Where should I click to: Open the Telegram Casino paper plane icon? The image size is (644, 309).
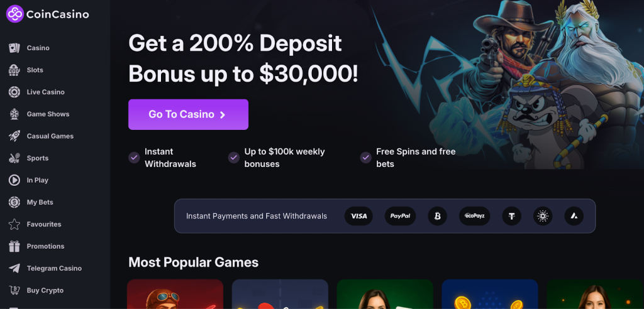[x=14, y=268]
